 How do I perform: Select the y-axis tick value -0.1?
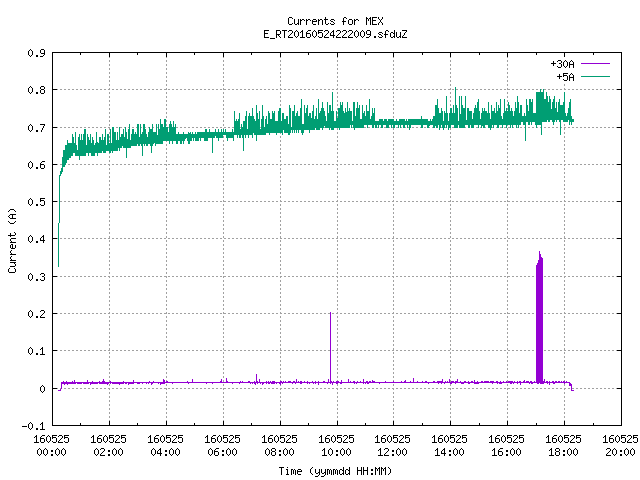point(33,427)
